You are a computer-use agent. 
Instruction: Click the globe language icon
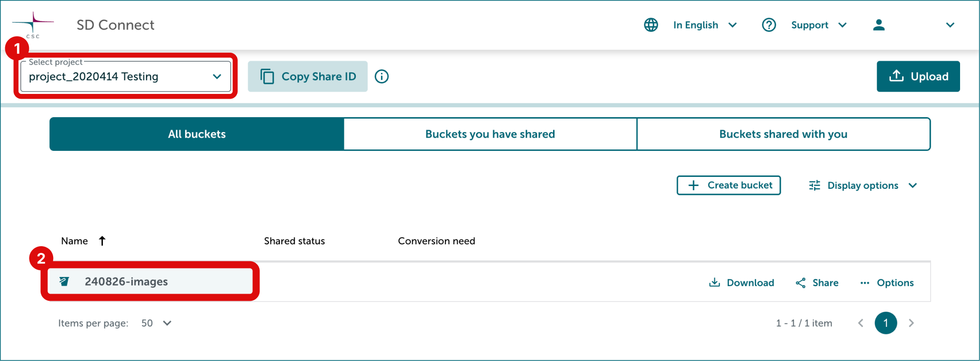tap(651, 25)
